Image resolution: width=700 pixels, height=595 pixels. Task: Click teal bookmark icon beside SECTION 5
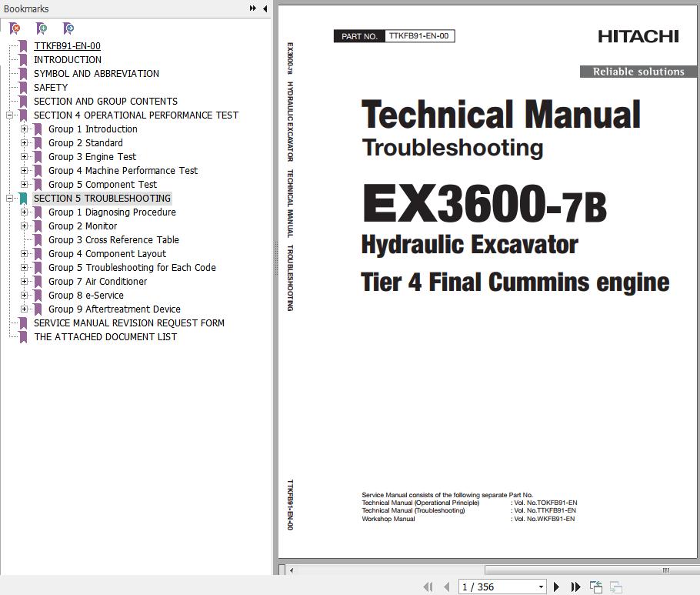24,199
